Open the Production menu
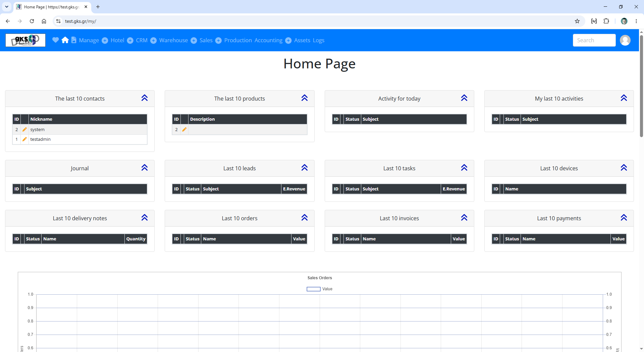Viewport: 644px width, 352px height. (238, 40)
